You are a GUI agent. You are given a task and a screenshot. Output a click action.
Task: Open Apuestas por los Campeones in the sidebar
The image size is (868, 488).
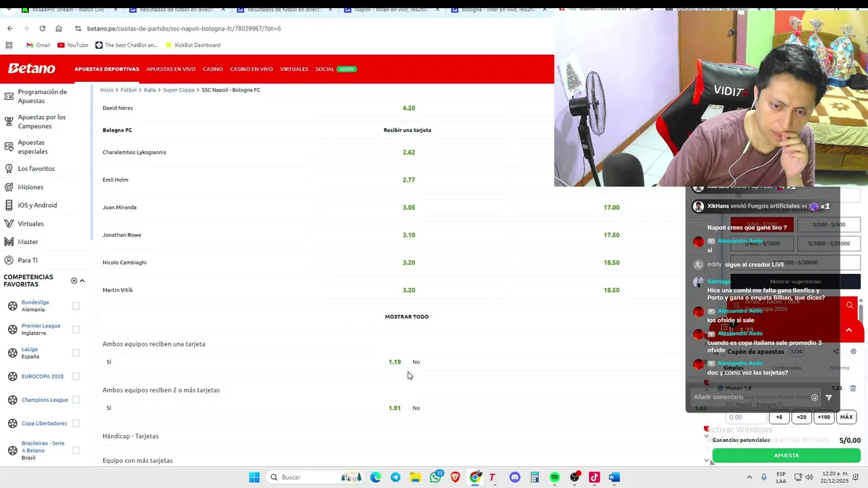coord(42,121)
